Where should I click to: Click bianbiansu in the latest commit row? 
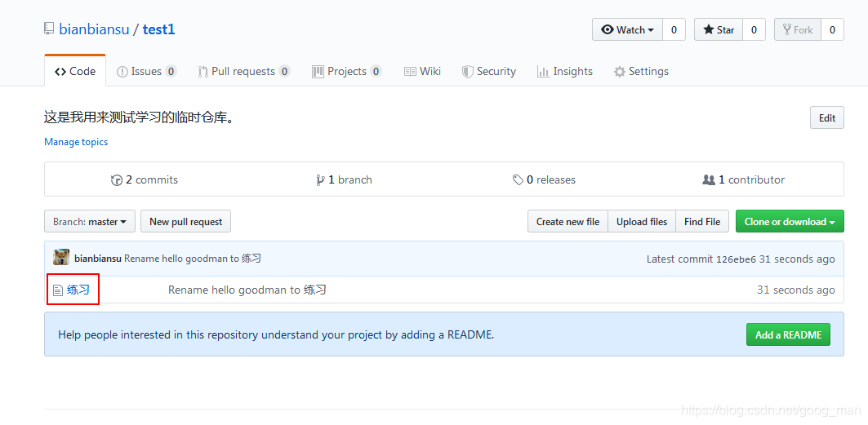97,259
